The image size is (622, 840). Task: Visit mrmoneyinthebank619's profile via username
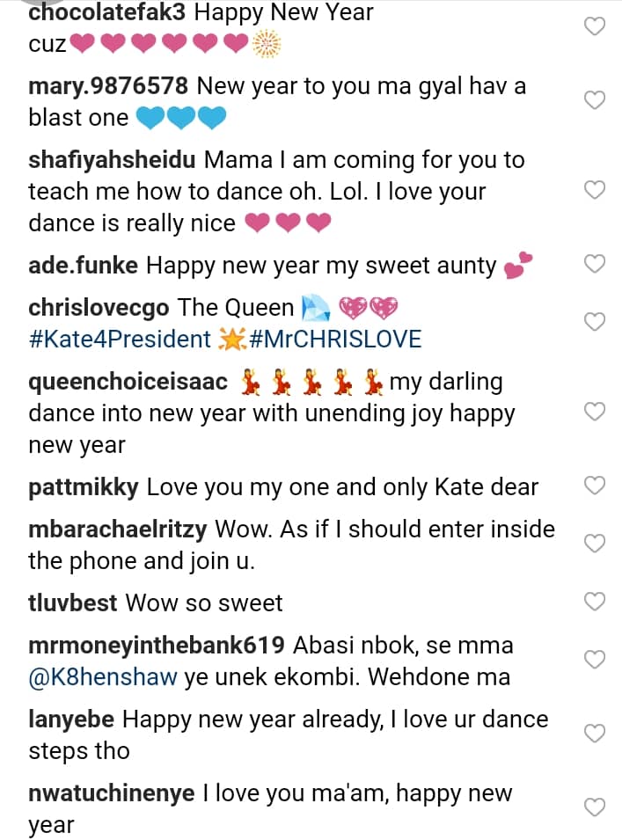156,646
